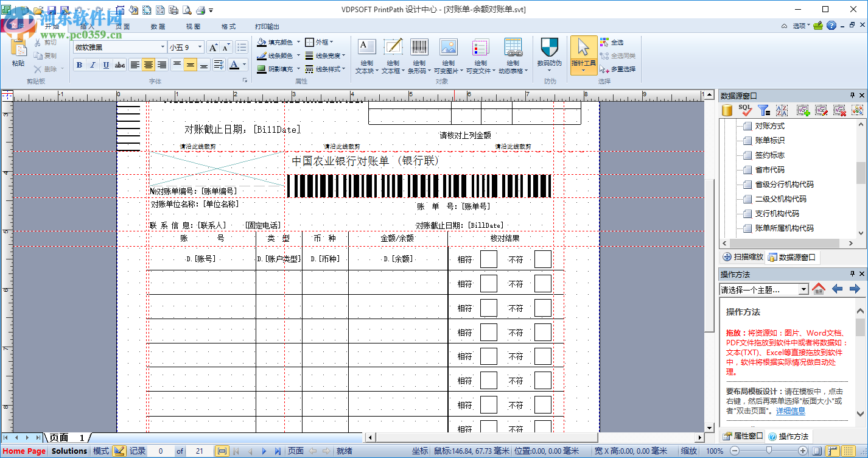Toggle align left
868x458 pixels.
coord(135,65)
